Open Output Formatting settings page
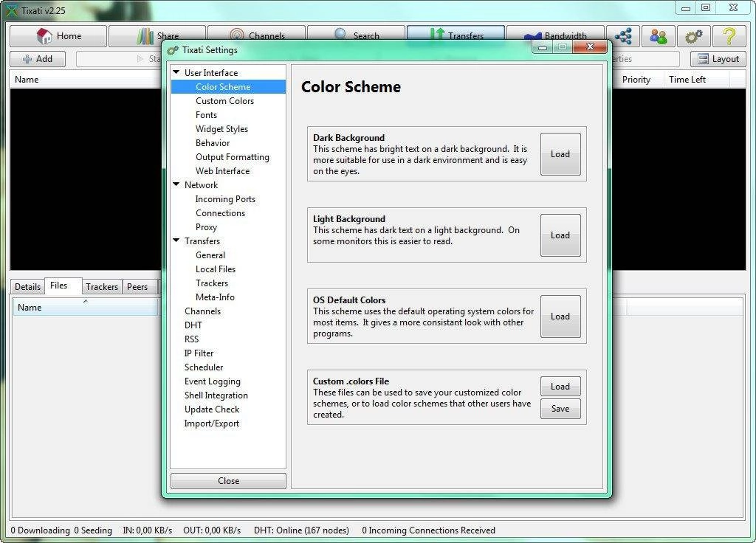This screenshot has height=543, width=756. pyautogui.click(x=233, y=157)
